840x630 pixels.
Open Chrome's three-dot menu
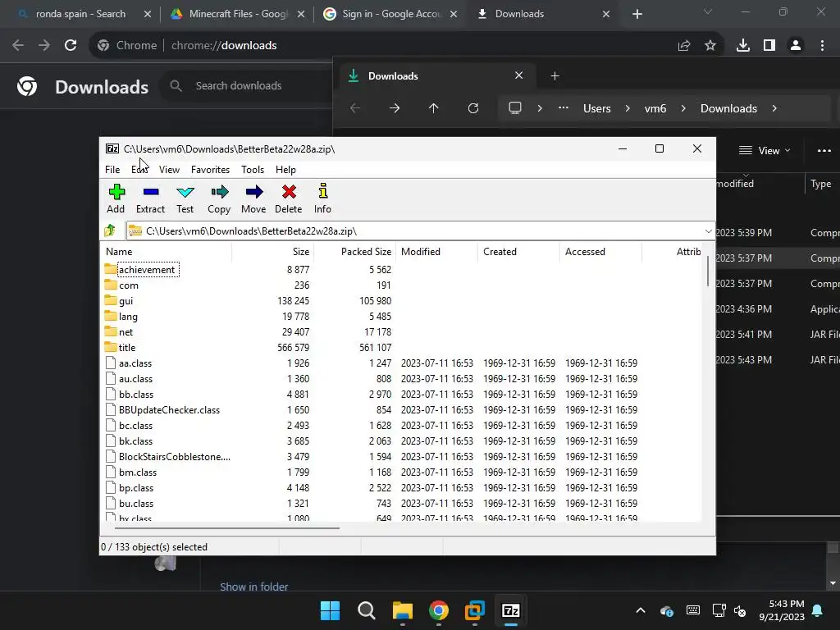(822, 46)
